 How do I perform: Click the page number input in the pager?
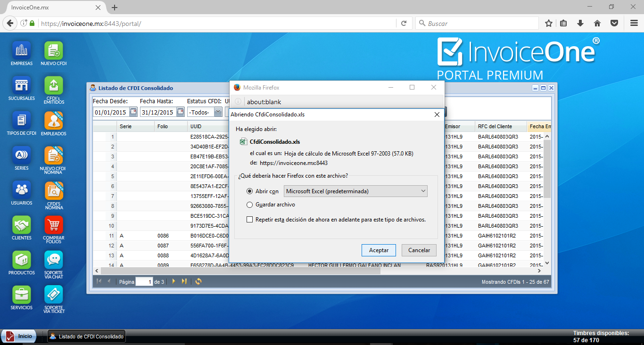[x=144, y=281]
